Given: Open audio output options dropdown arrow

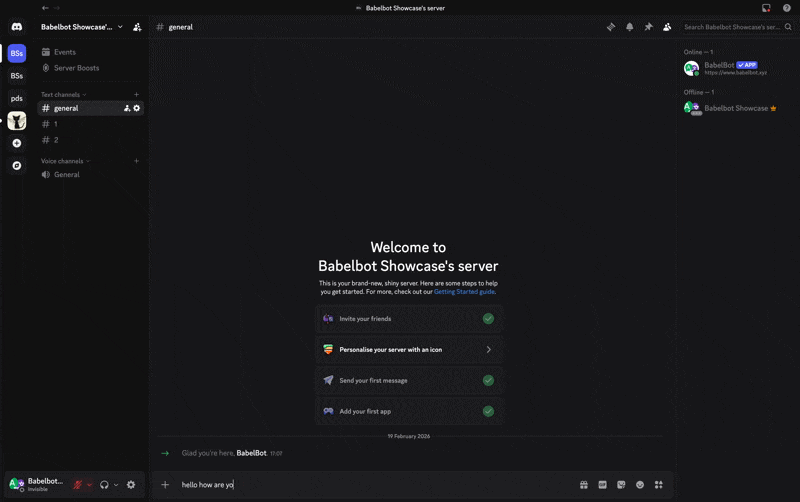Looking at the screenshot, I should [116, 485].
